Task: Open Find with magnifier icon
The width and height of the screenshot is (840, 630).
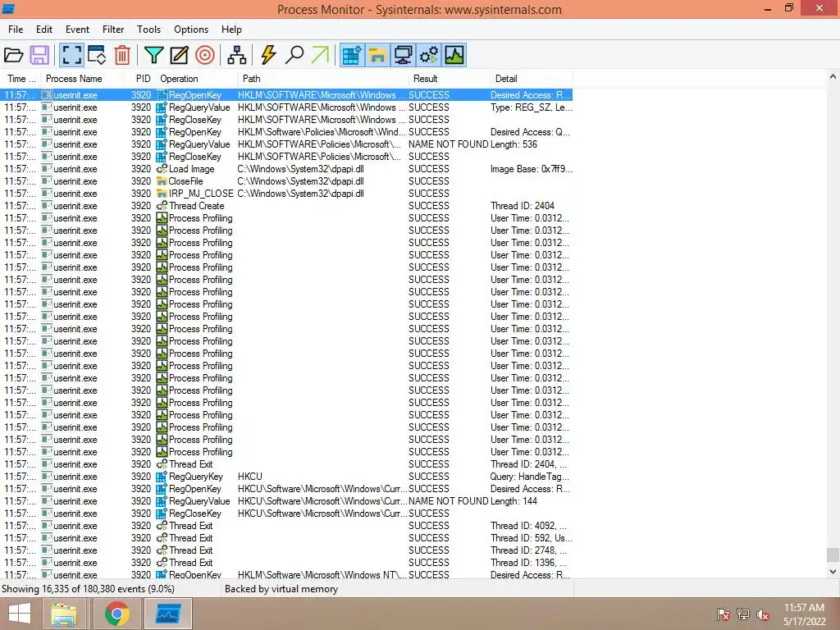Action: click(x=294, y=55)
